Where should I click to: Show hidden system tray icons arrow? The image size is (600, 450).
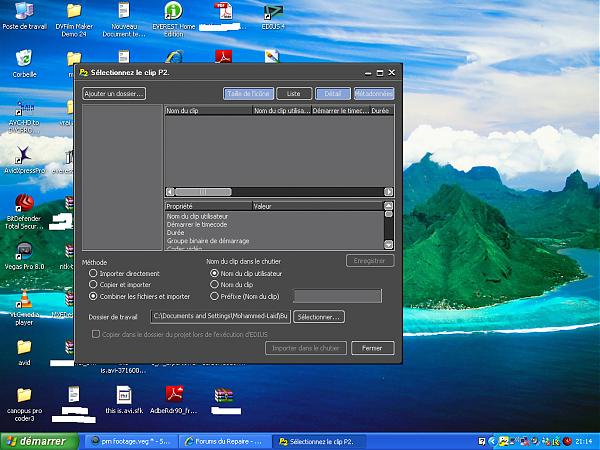point(492,441)
